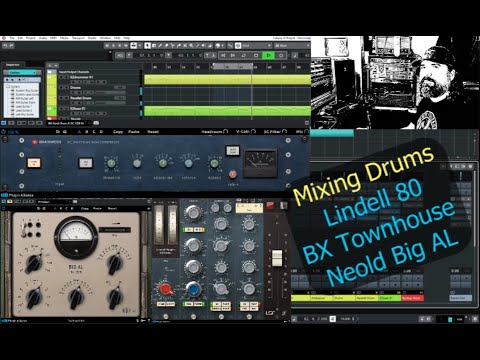Open the Inspector tab
This screenshot has width=480, height=360.
click(13, 65)
